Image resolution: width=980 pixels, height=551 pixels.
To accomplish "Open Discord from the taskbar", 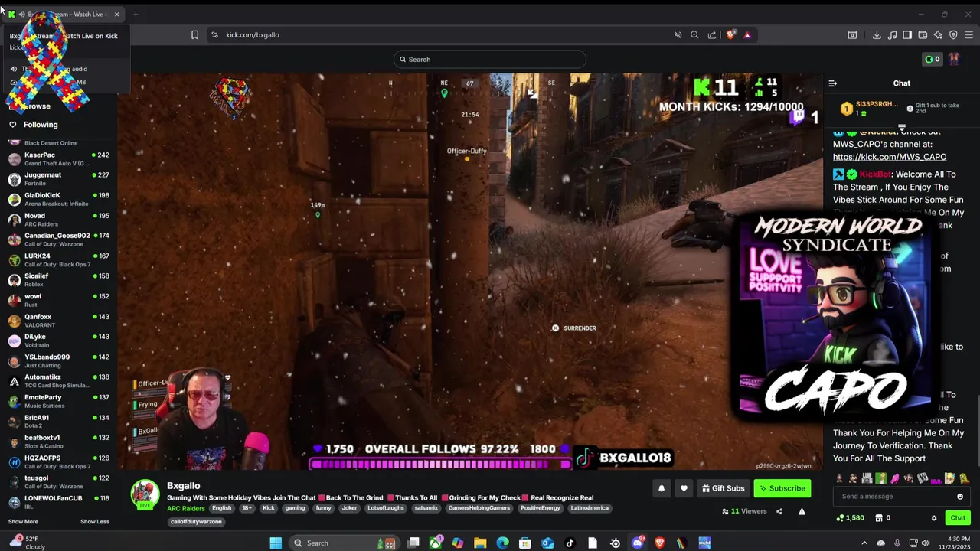I will pos(637,543).
